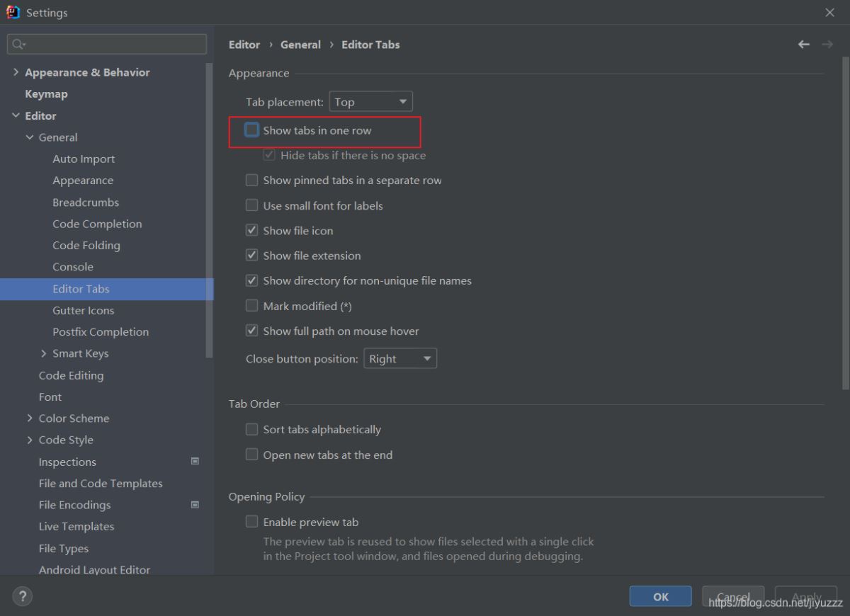Click the search magnifier icon
The image size is (850, 616).
click(18, 44)
